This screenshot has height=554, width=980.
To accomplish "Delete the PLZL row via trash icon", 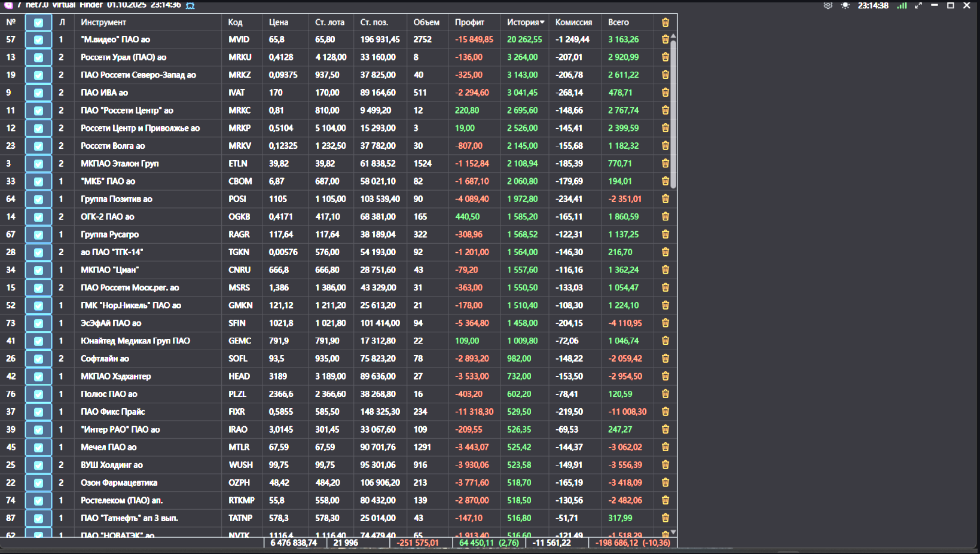I will (x=665, y=394).
